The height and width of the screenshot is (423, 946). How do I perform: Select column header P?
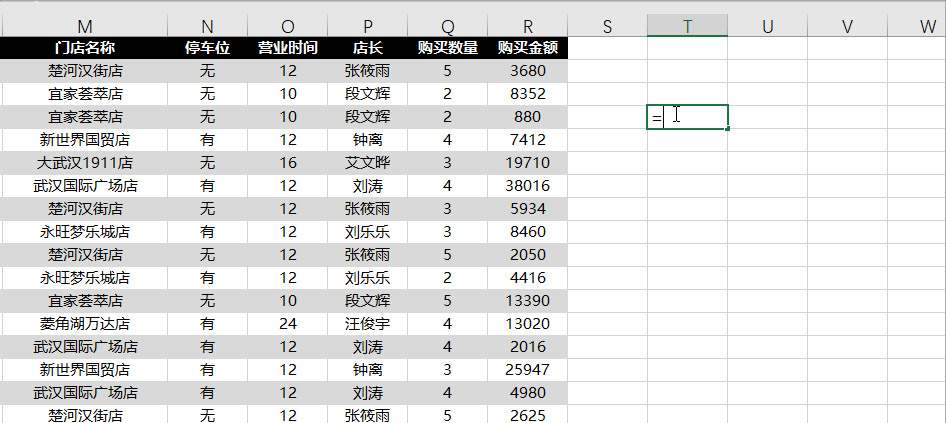click(368, 26)
